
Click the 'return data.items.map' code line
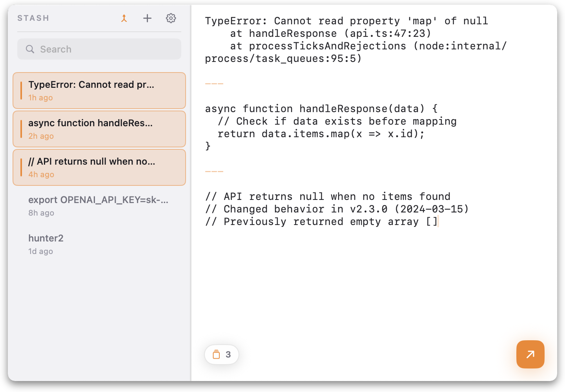pos(321,134)
